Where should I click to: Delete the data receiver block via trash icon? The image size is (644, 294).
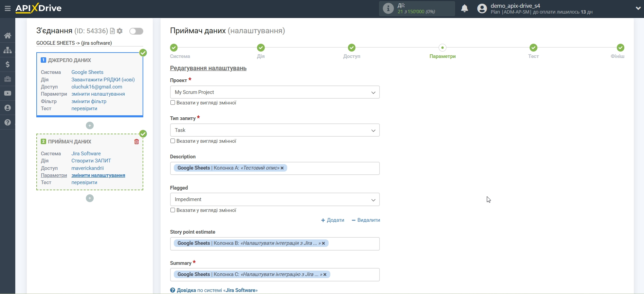[136, 142]
